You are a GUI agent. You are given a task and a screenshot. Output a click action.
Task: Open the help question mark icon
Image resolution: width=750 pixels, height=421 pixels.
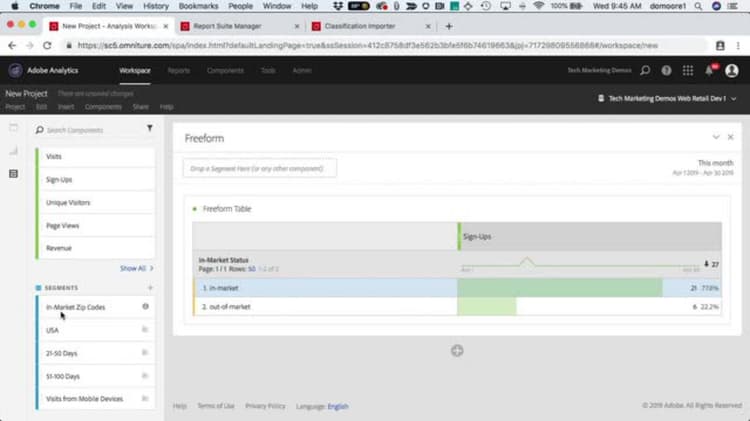[666, 71]
